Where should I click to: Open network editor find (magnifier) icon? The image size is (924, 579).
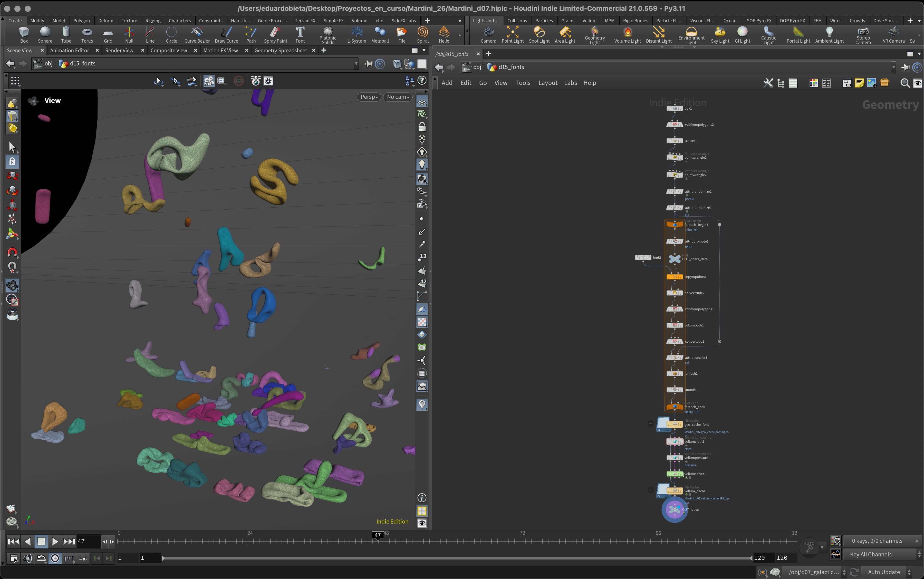905,83
